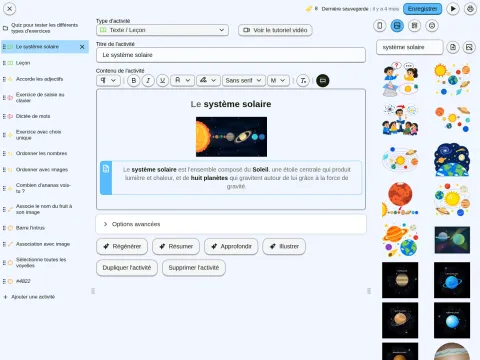The height and width of the screenshot is (360, 480).
Task: Click the solar system image in the lesson
Action: pyautogui.click(x=231, y=137)
